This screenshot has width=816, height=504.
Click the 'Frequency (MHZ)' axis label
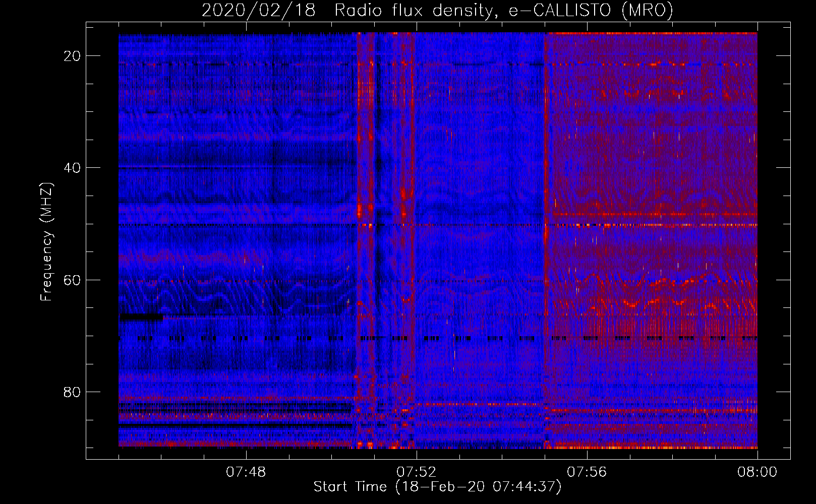pyautogui.click(x=46, y=241)
